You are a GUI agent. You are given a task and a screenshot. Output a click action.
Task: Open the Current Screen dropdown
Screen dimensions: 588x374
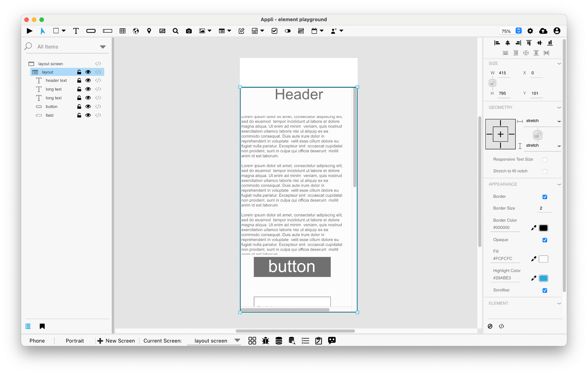[237, 340]
